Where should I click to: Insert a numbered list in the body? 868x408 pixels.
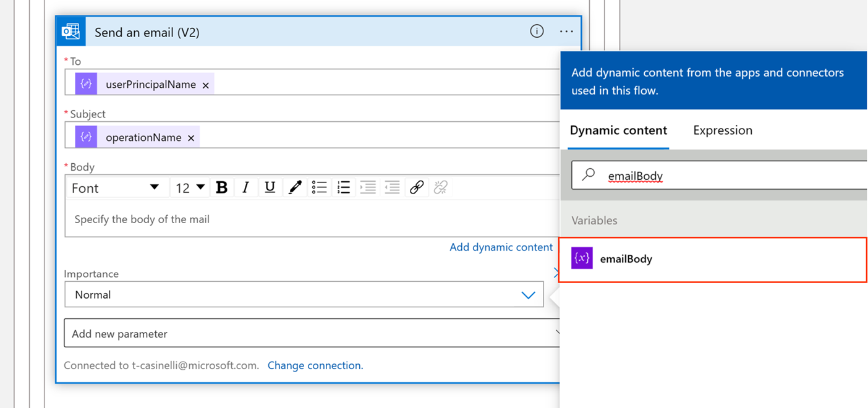pos(344,187)
